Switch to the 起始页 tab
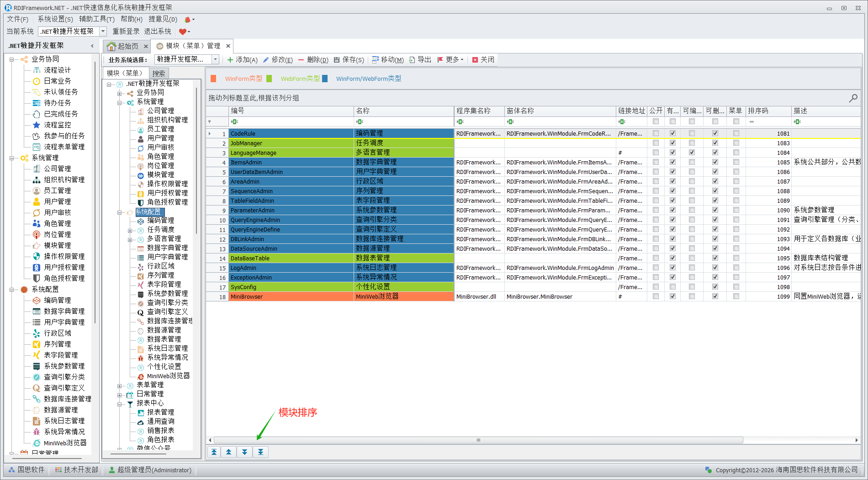Image resolution: width=868 pixels, height=480 pixels. coord(123,46)
